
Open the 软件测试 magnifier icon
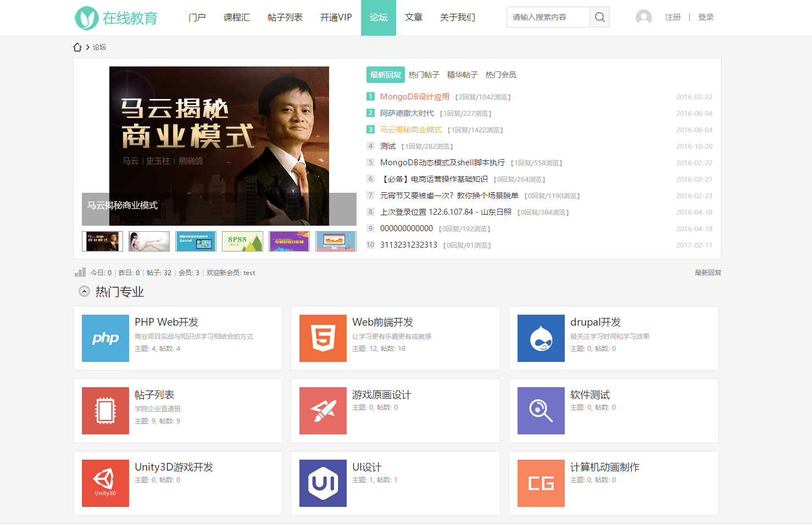(541, 411)
